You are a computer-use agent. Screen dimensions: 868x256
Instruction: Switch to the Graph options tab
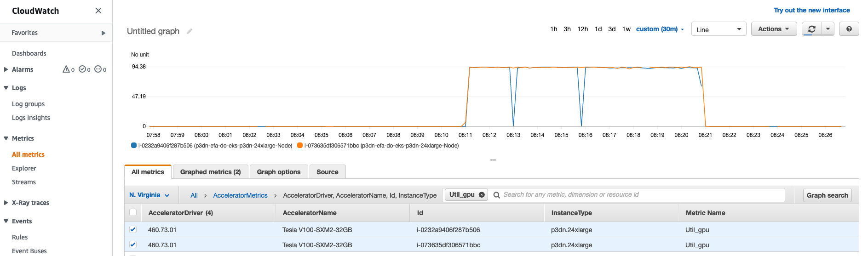pyautogui.click(x=279, y=172)
